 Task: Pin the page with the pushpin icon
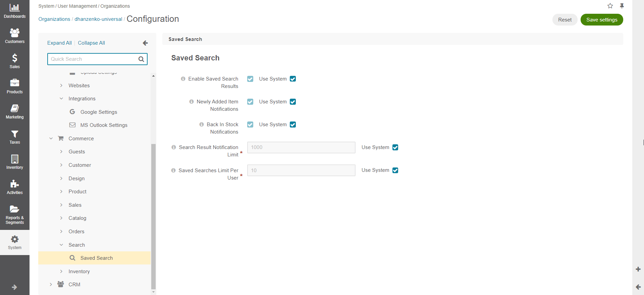pyautogui.click(x=622, y=6)
